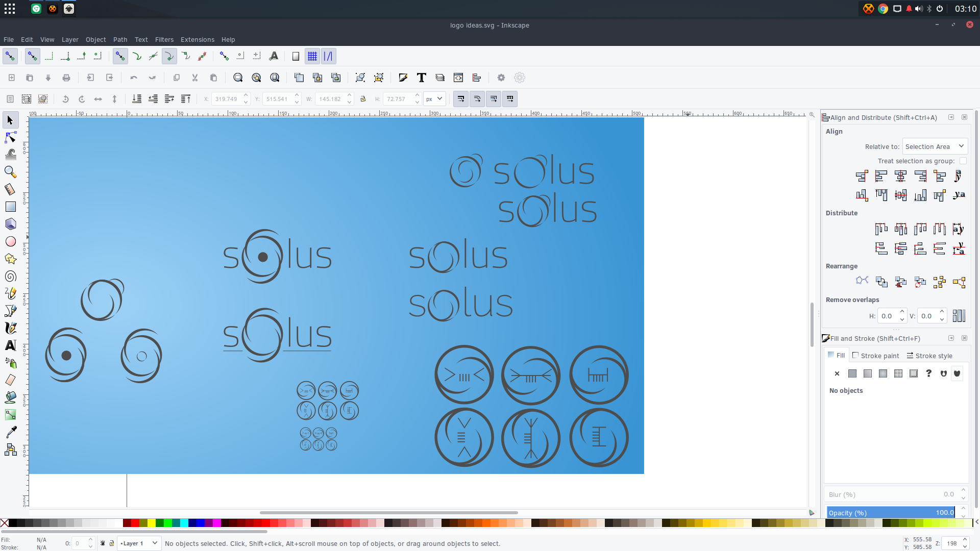Increase the width W value
The width and height of the screenshot is (980, 551).
tap(350, 95)
